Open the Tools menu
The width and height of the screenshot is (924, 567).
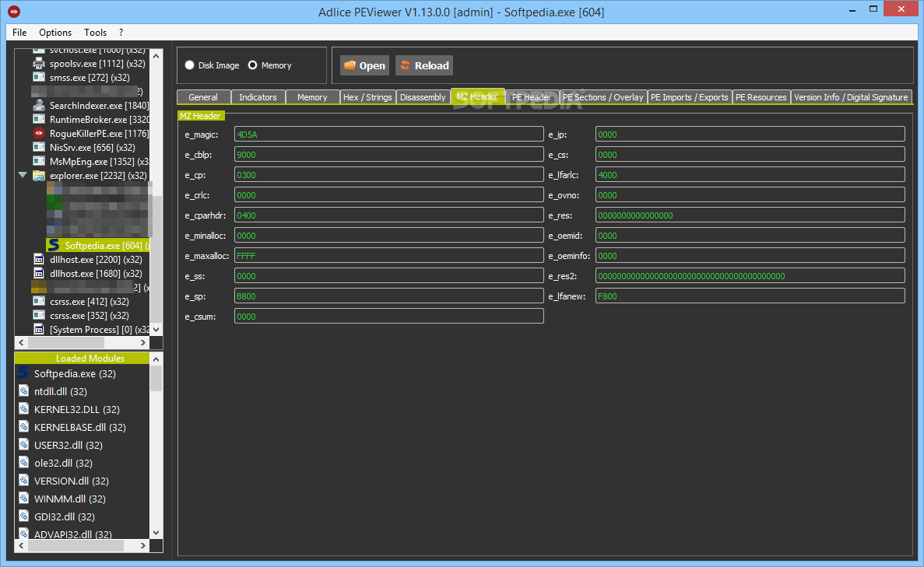pos(96,33)
